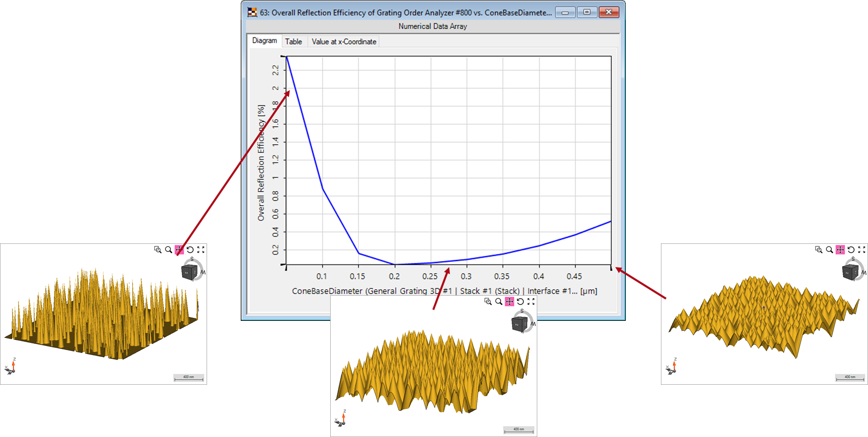This screenshot has width=868, height=437.
Task: Switch to the Table tab
Action: (x=294, y=42)
